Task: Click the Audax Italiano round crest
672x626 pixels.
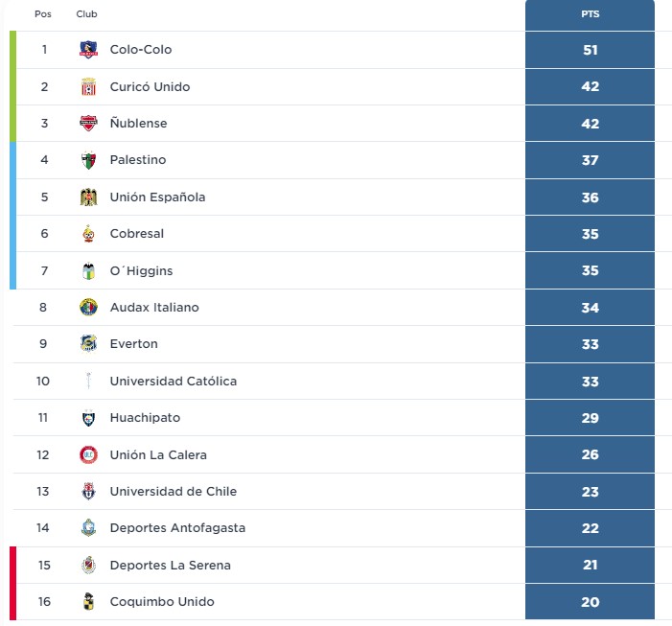Action: [x=89, y=307]
